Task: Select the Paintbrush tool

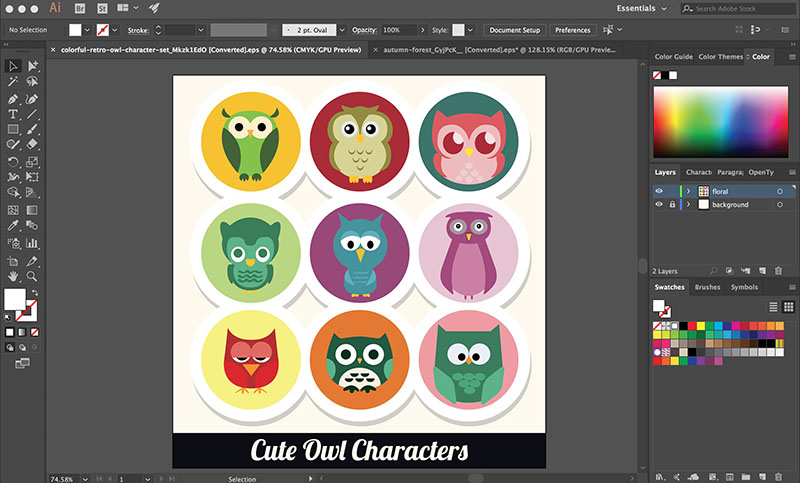Action: click(32, 130)
